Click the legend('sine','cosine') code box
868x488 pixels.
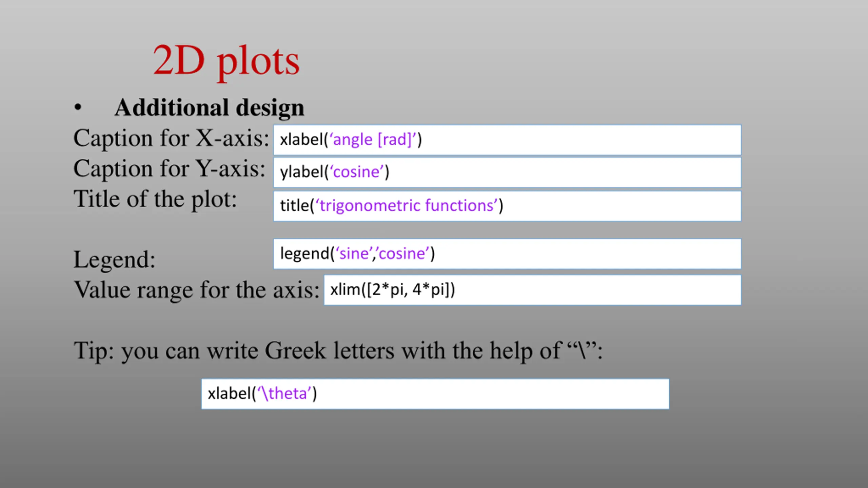coord(507,254)
